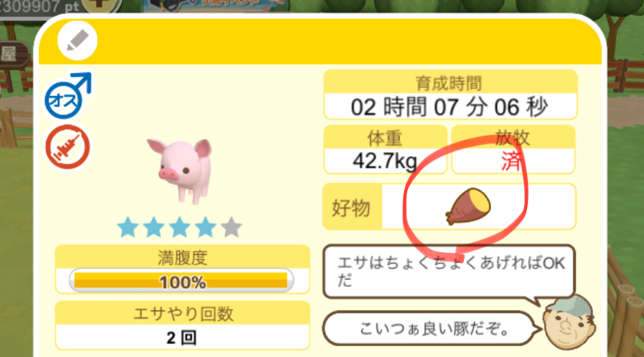Click the blue male オス gender icon
644x357 pixels.
[x=68, y=96]
